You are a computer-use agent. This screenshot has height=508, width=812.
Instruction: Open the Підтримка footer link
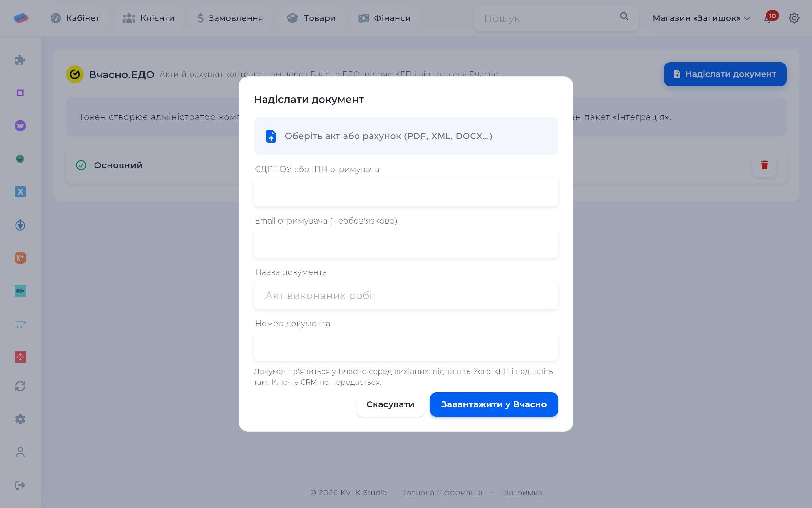point(521,492)
